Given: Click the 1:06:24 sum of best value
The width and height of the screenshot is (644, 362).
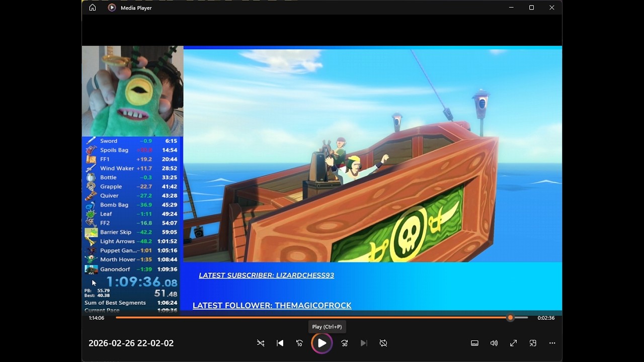Looking at the screenshot, I should tap(167, 303).
